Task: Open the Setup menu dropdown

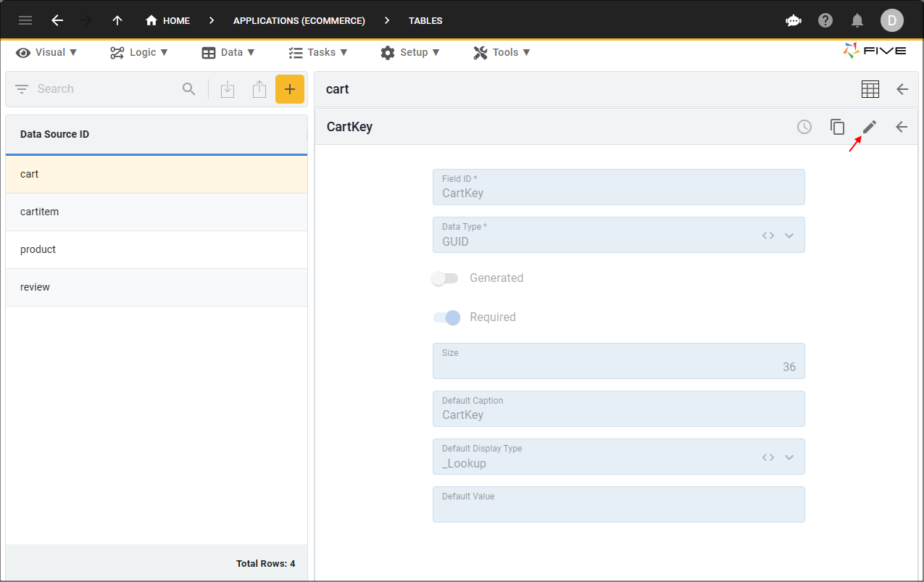Action: (x=410, y=52)
